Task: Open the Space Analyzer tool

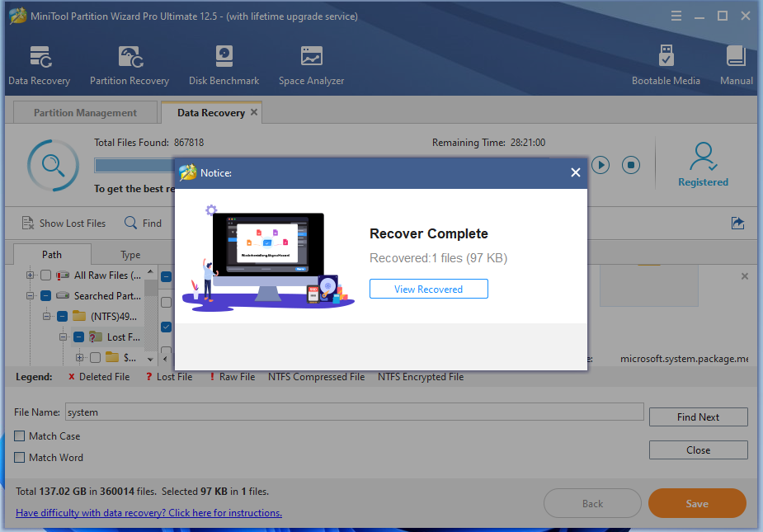Action: tap(312, 66)
